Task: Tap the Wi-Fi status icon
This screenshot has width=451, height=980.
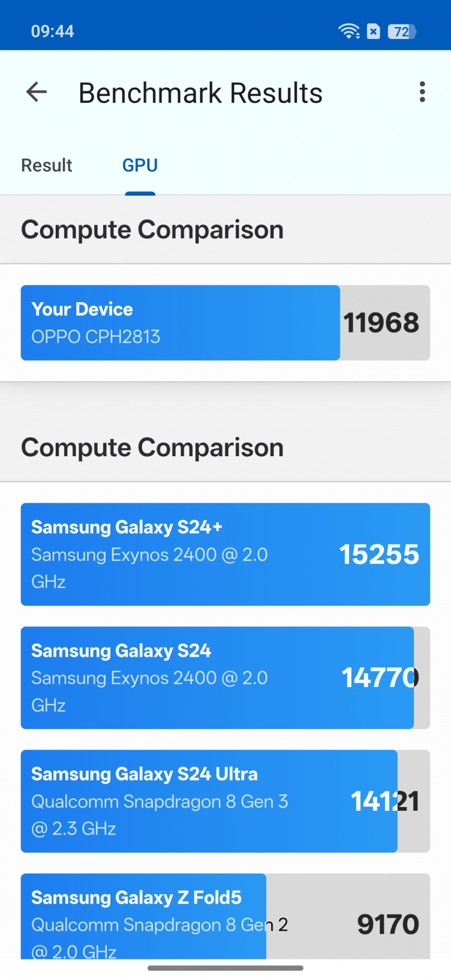Action: tap(349, 31)
